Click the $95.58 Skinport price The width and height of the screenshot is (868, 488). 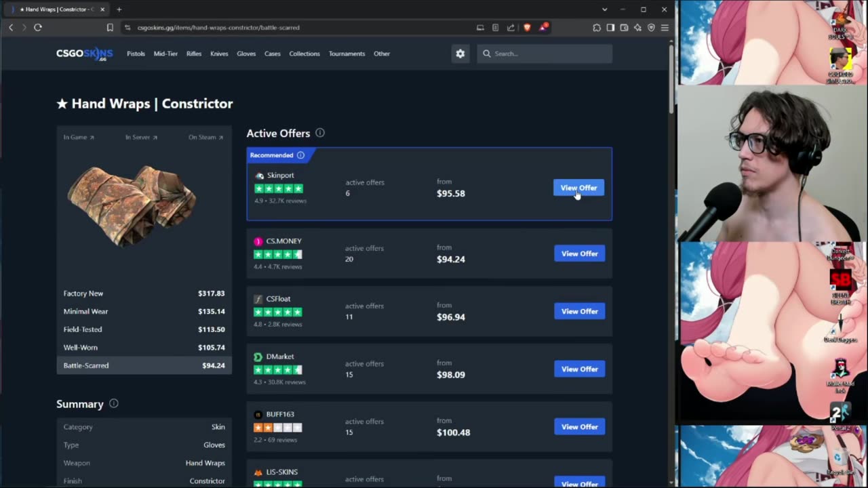(451, 193)
